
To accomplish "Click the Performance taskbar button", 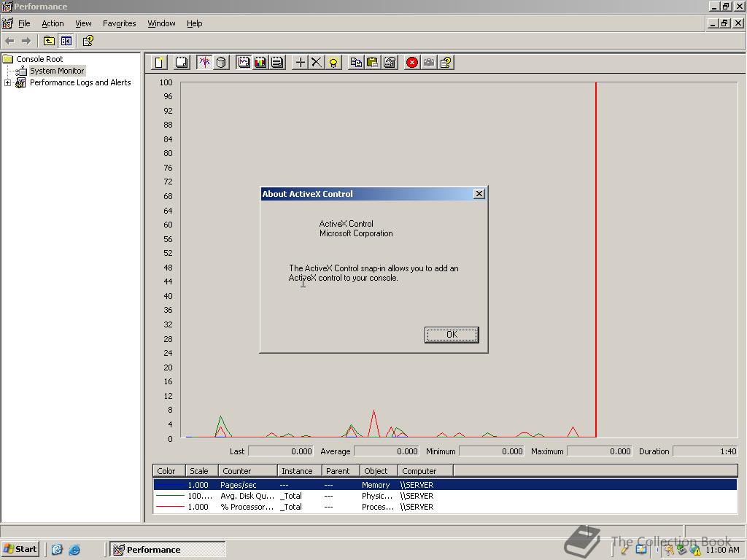I will pos(168,550).
